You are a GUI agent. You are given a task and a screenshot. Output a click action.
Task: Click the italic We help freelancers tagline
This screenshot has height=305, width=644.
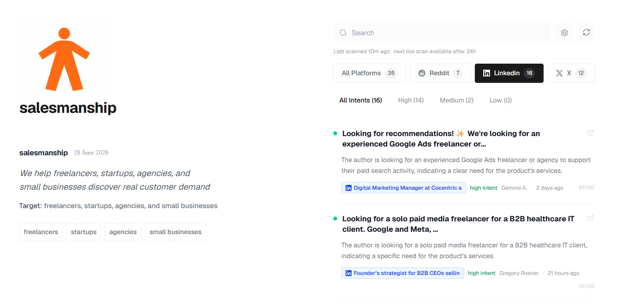click(x=115, y=180)
